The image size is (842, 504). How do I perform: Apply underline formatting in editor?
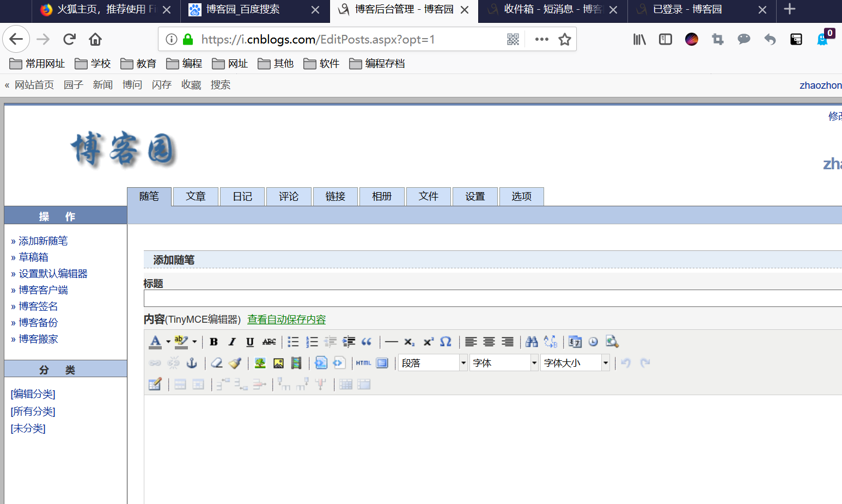tap(250, 342)
